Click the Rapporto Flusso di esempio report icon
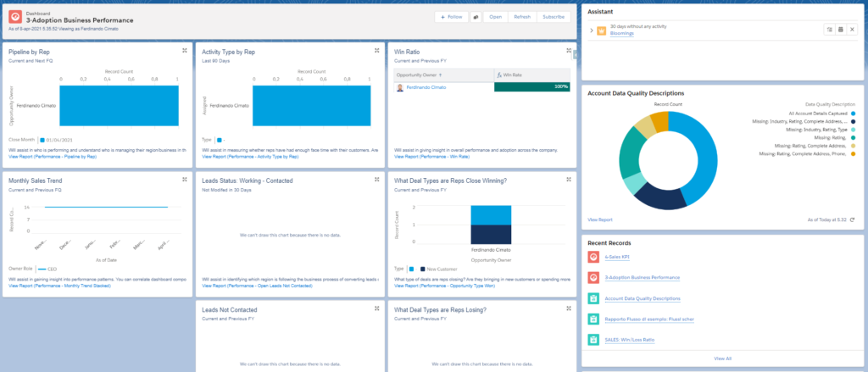Image resolution: width=868 pixels, height=372 pixels. (x=593, y=319)
